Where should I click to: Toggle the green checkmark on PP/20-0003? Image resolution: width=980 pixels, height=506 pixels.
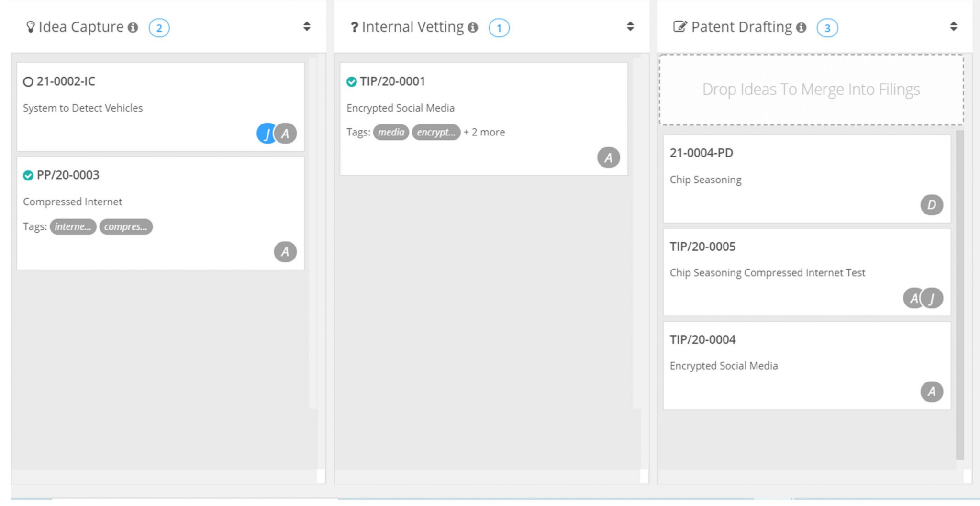tap(28, 175)
